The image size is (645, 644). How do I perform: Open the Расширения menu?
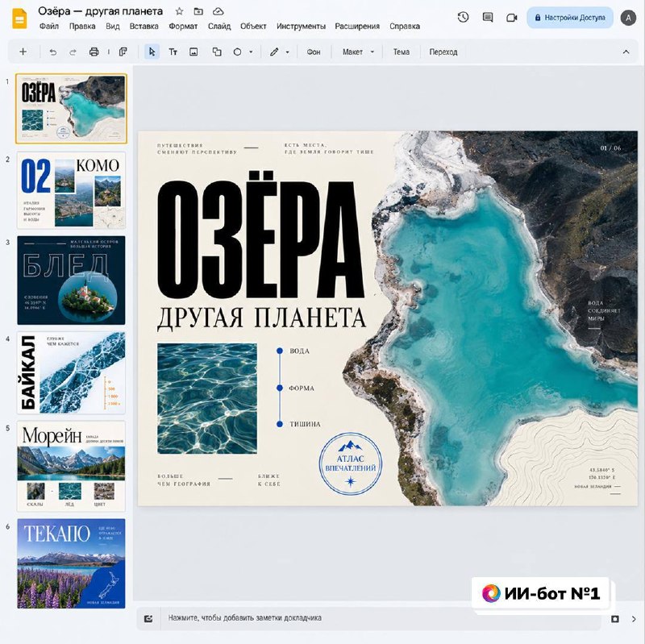click(357, 27)
